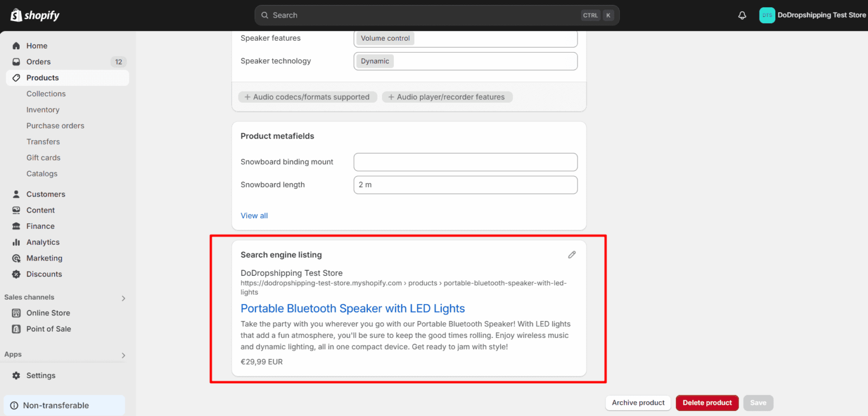This screenshot has height=416, width=868.
Task: Click the Snowboard binding mount input field
Action: [x=465, y=162]
